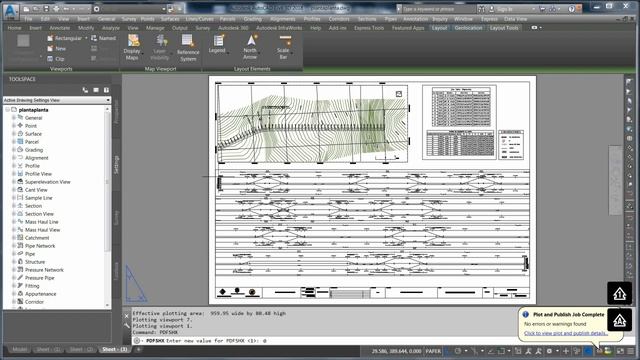Viewport: 640px width, 360px height.
Task: Select the Point item in settings tree
Action: (31, 126)
